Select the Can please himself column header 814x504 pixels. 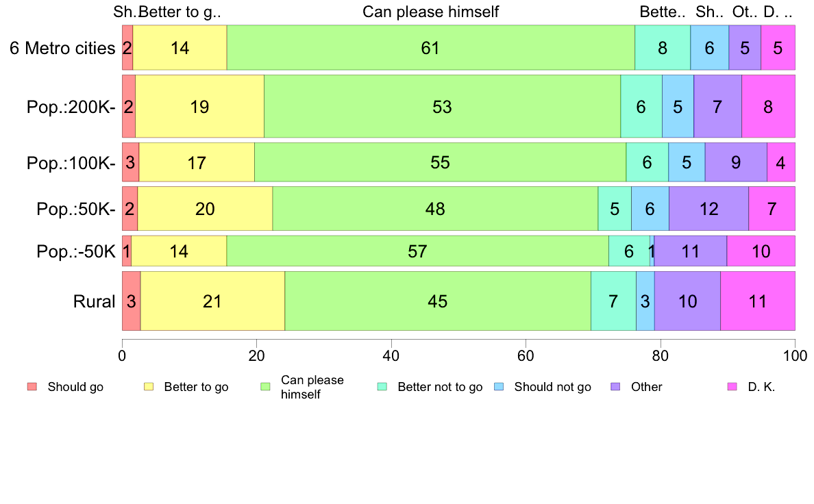pyautogui.click(x=430, y=12)
